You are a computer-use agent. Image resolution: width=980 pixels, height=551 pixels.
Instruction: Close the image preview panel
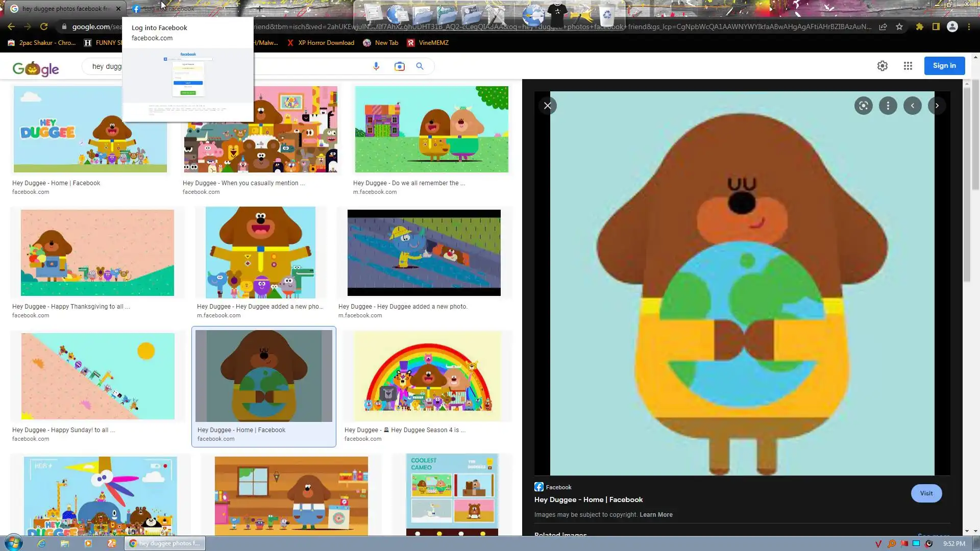tap(547, 106)
